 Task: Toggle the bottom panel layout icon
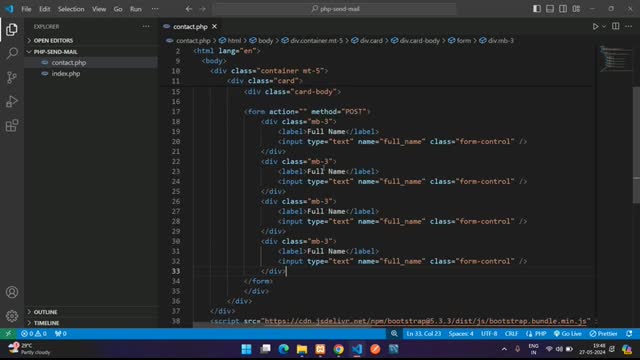pos(550,9)
